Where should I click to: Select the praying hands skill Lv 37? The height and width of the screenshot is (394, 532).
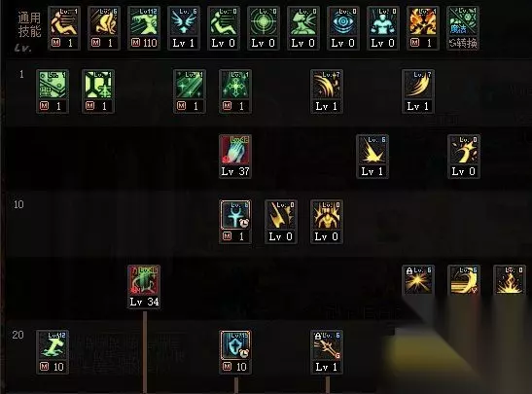pyautogui.click(x=235, y=157)
